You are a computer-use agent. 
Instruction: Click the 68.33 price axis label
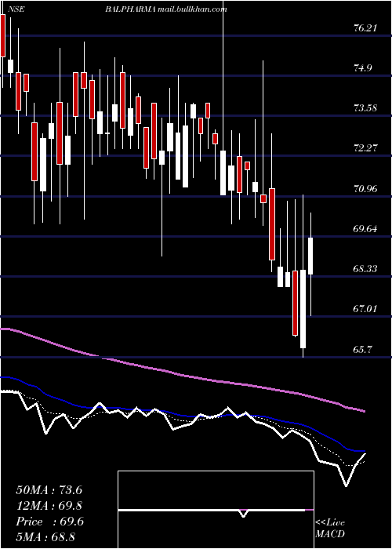365,268
